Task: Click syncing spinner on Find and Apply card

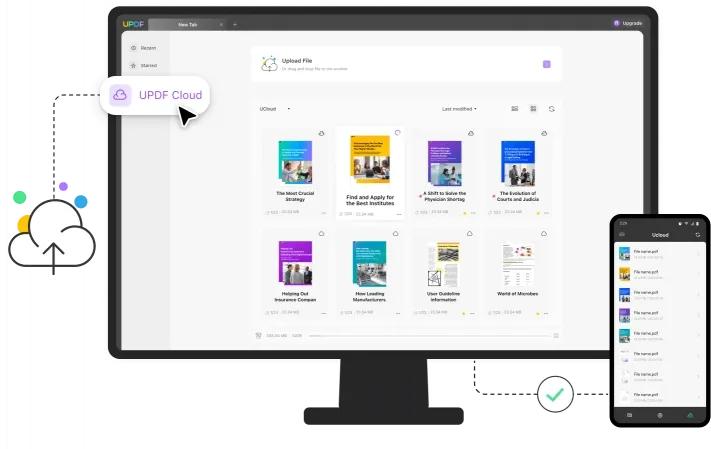Action: tap(398, 133)
